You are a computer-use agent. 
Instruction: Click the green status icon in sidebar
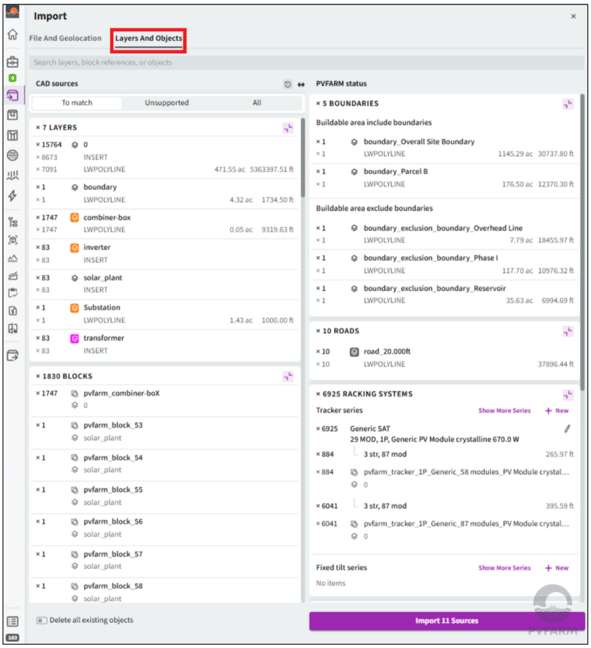tap(13, 78)
